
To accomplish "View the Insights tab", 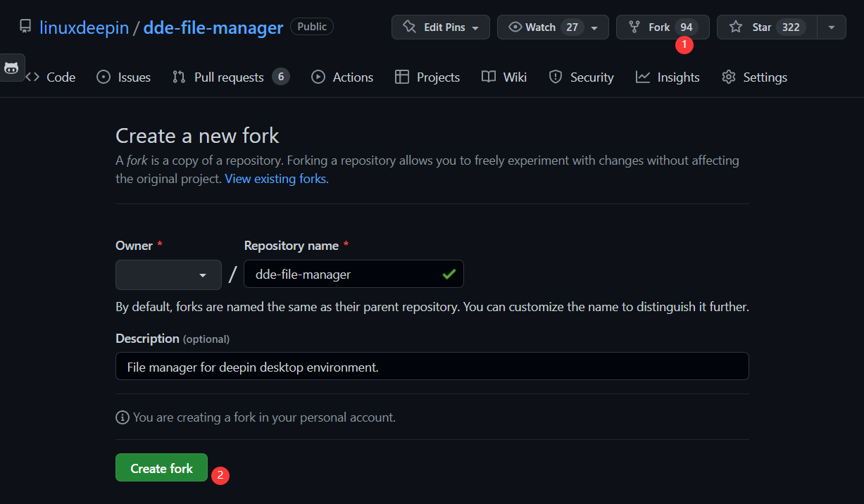I will click(x=668, y=77).
